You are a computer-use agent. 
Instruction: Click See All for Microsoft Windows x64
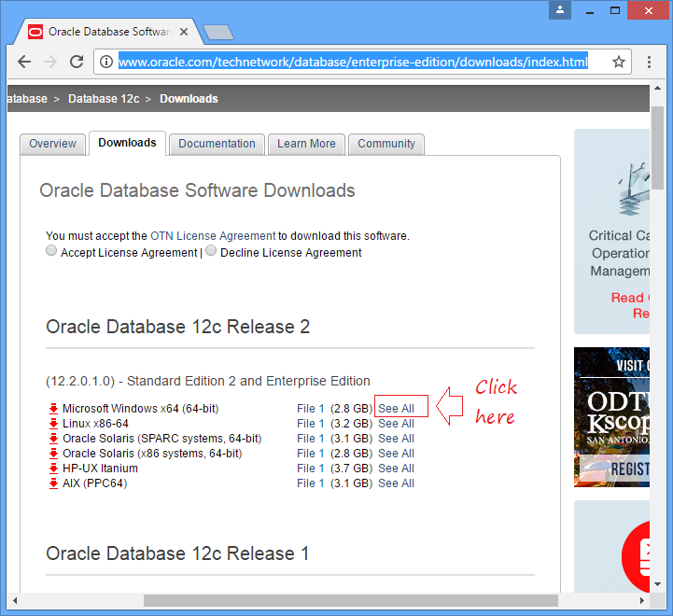[396, 409]
